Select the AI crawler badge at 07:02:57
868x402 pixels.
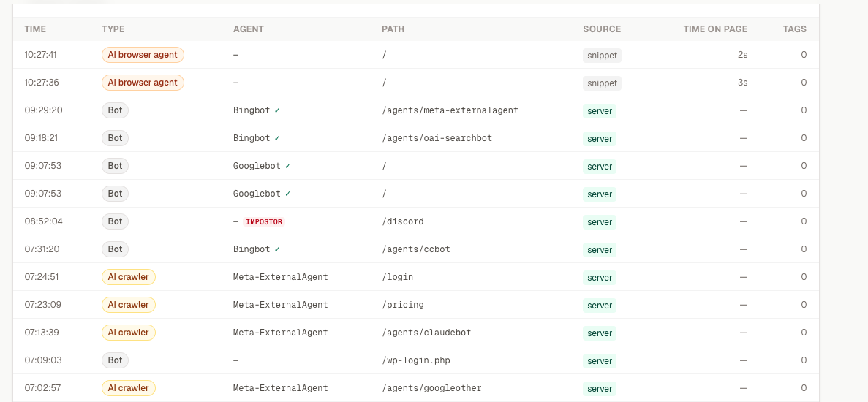(129, 387)
